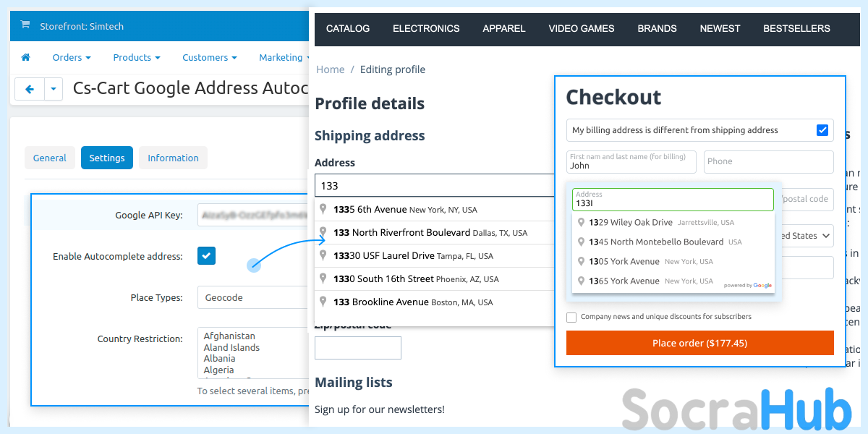Click the first and last name billing field
Screen dimensions: 868x434
point(631,161)
